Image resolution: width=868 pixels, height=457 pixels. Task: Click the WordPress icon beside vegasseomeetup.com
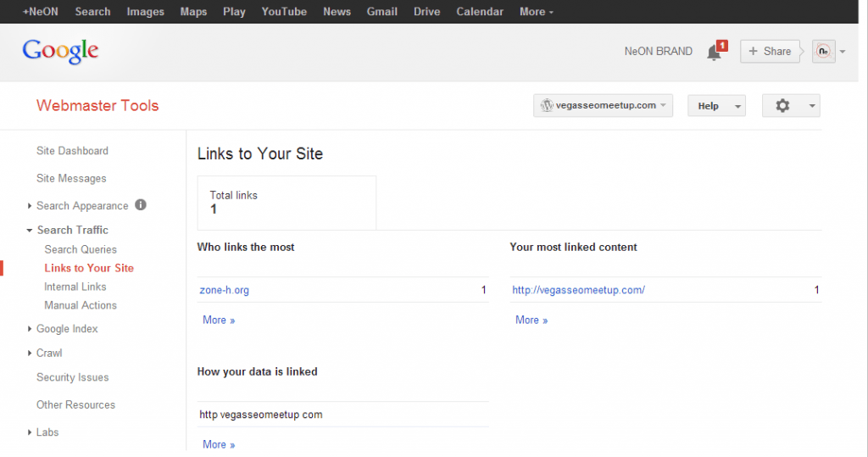547,105
